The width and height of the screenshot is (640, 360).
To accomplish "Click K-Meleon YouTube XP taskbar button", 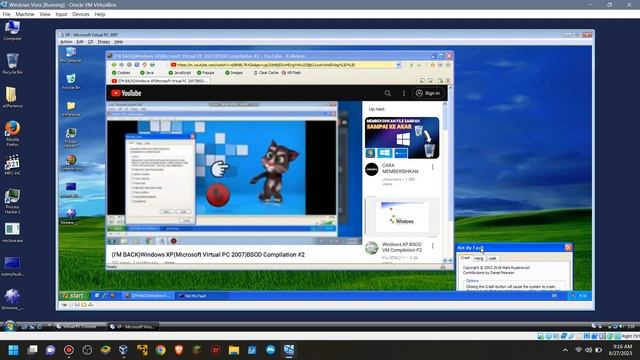I will (x=148, y=296).
